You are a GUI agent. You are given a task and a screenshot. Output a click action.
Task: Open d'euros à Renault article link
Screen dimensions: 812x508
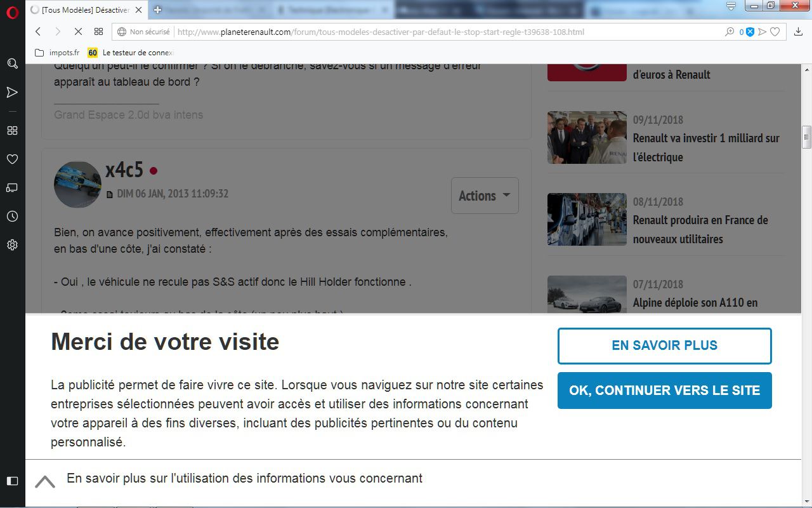(x=672, y=74)
